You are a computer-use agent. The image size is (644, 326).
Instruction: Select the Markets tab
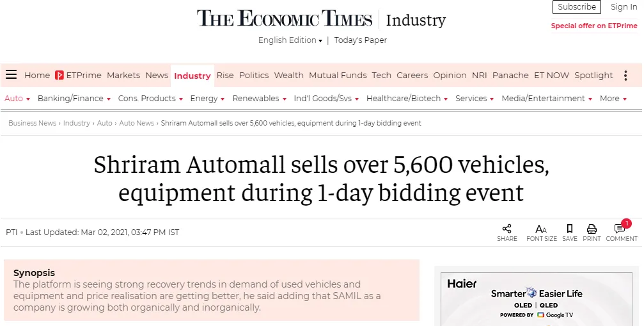pos(123,75)
